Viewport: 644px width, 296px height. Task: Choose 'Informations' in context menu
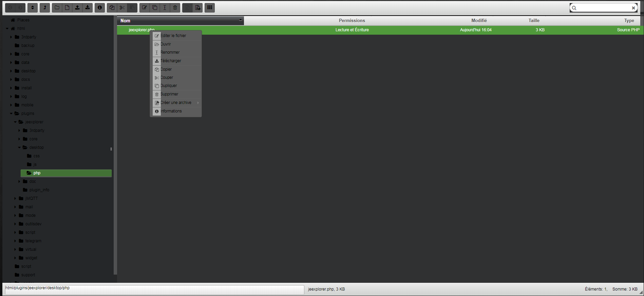tap(176, 111)
